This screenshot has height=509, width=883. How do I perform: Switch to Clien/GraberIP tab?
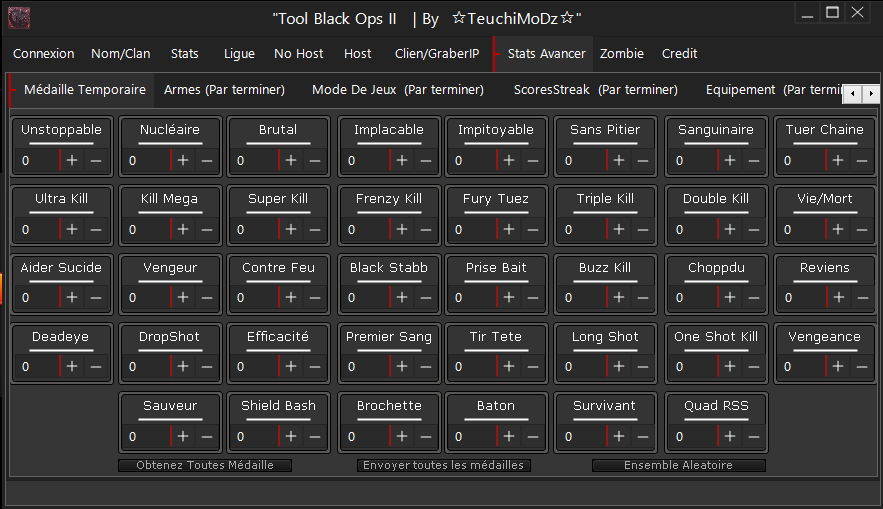point(437,53)
